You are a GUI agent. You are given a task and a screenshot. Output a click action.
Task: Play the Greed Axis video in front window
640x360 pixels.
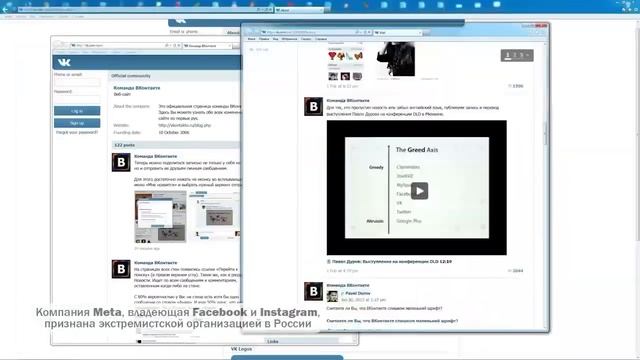click(x=419, y=191)
